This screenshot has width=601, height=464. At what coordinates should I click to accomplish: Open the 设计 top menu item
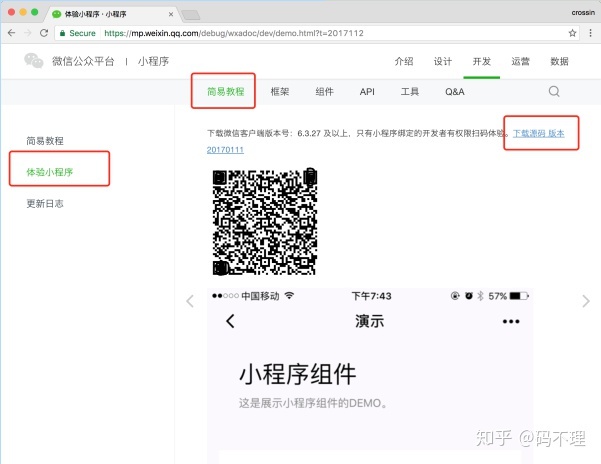pyautogui.click(x=442, y=61)
